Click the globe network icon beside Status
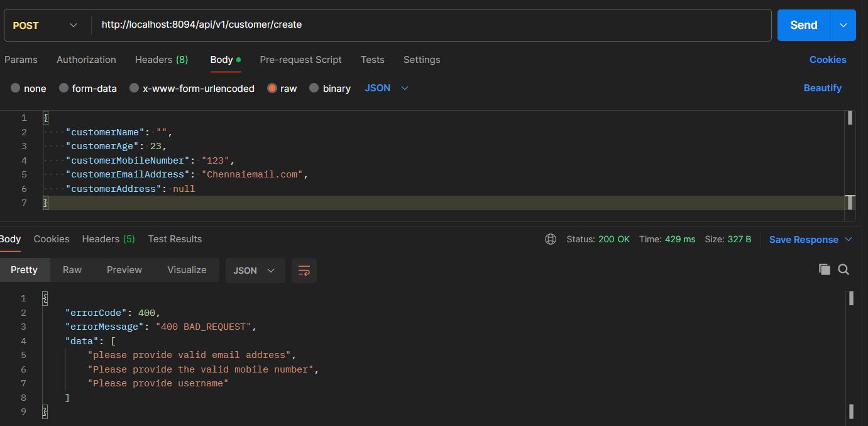 click(551, 239)
